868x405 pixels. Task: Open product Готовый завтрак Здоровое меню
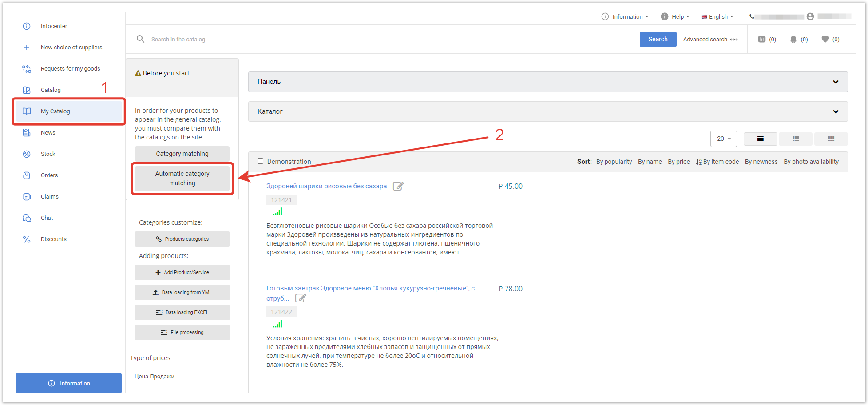370,294
